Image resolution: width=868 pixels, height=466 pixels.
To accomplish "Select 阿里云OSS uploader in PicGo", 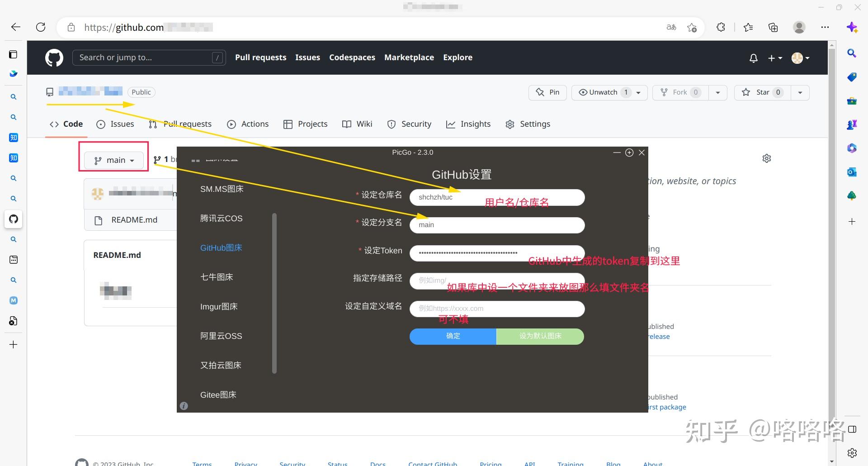I will click(221, 336).
